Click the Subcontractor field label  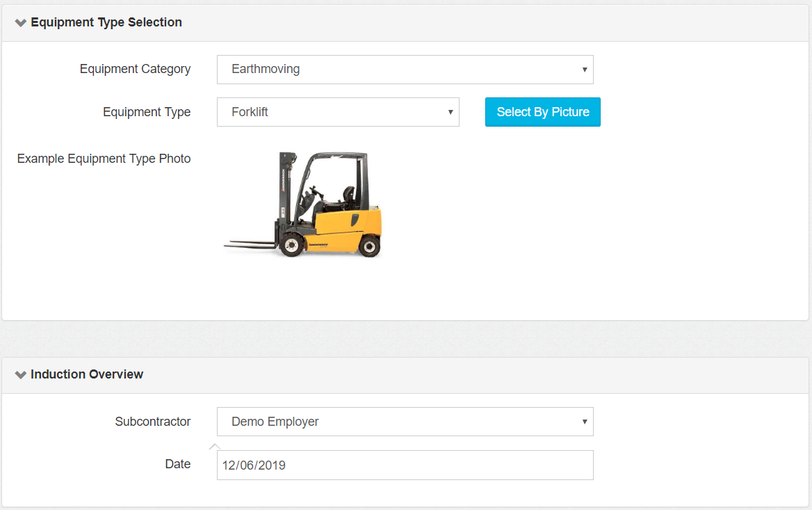152,422
